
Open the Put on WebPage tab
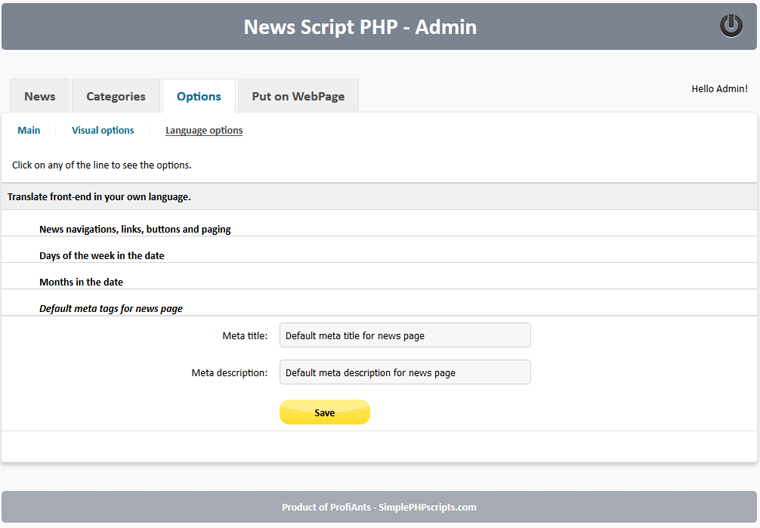[298, 96]
